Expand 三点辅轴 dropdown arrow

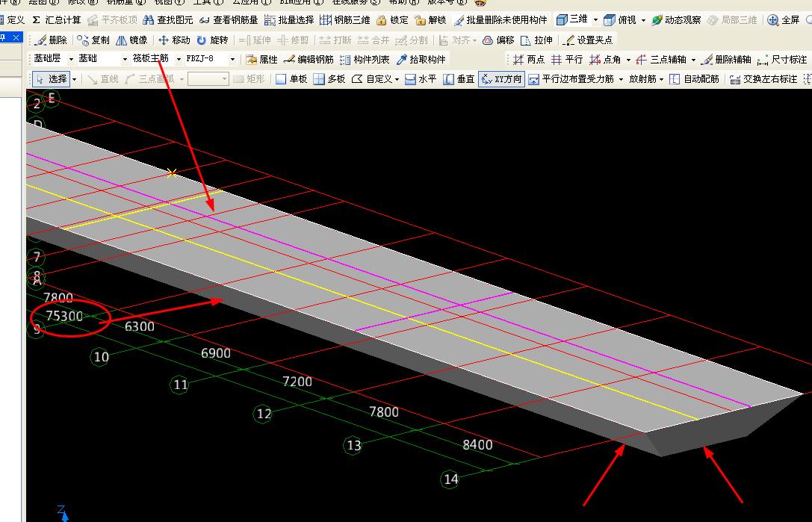coord(693,60)
